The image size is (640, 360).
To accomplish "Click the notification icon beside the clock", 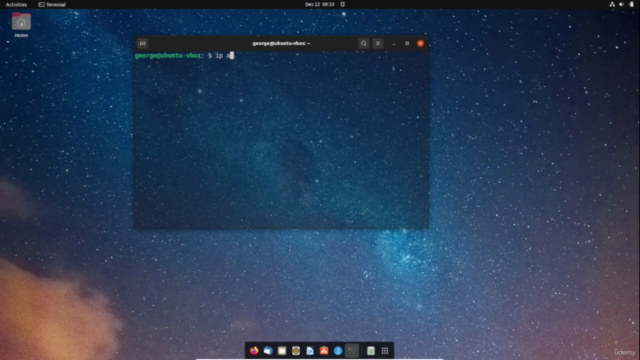I will click(342, 4).
